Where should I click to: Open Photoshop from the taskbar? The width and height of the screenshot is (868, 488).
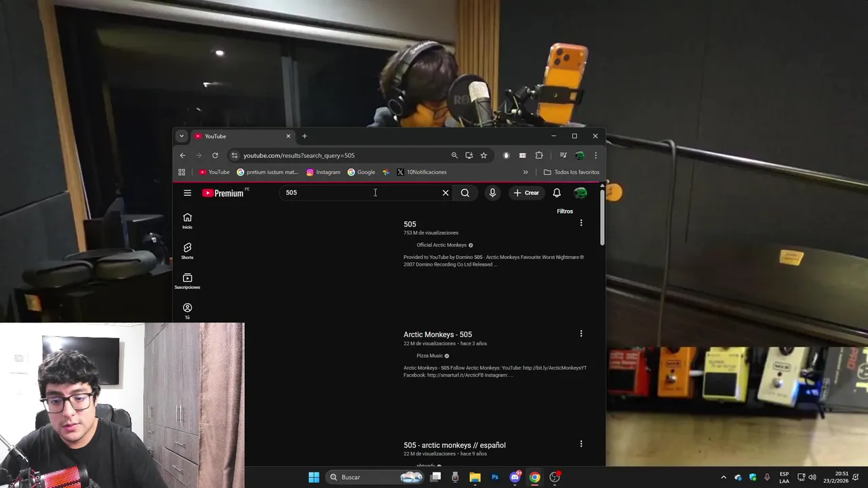pos(495,477)
